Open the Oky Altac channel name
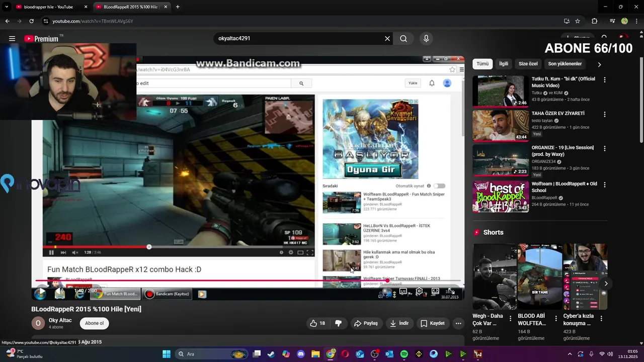Image resolution: width=644 pixels, height=362 pixels. click(60, 320)
